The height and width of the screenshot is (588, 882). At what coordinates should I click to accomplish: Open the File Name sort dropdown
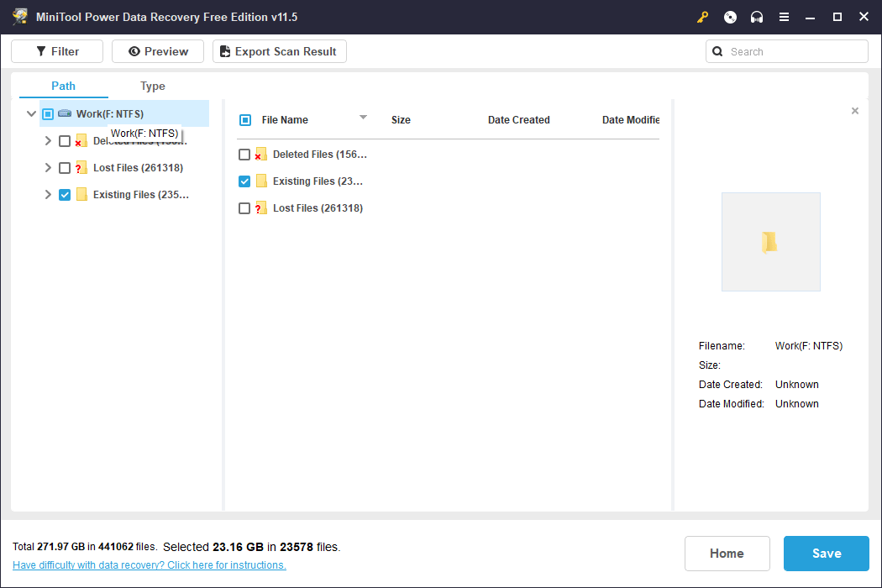[363, 118]
